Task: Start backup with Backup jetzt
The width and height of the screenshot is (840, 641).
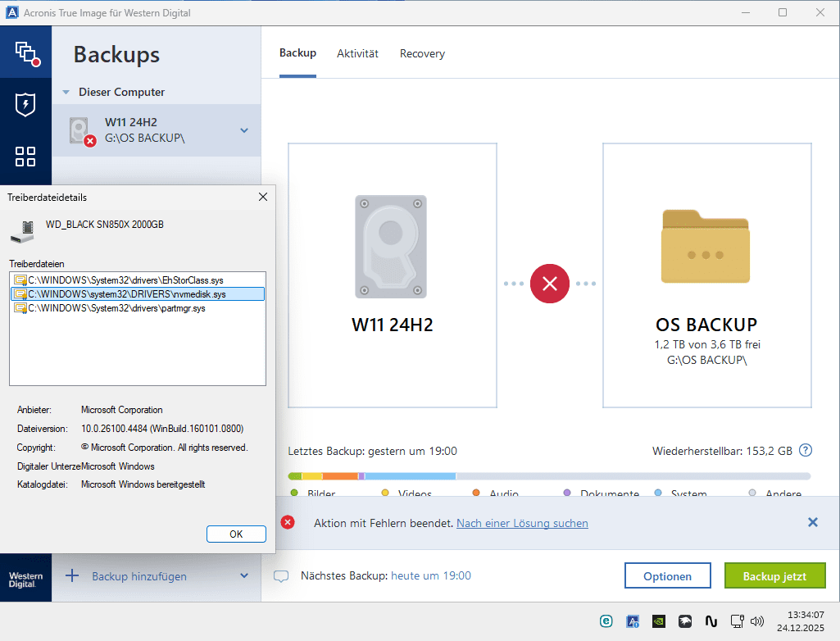Action: tap(774, 575)
